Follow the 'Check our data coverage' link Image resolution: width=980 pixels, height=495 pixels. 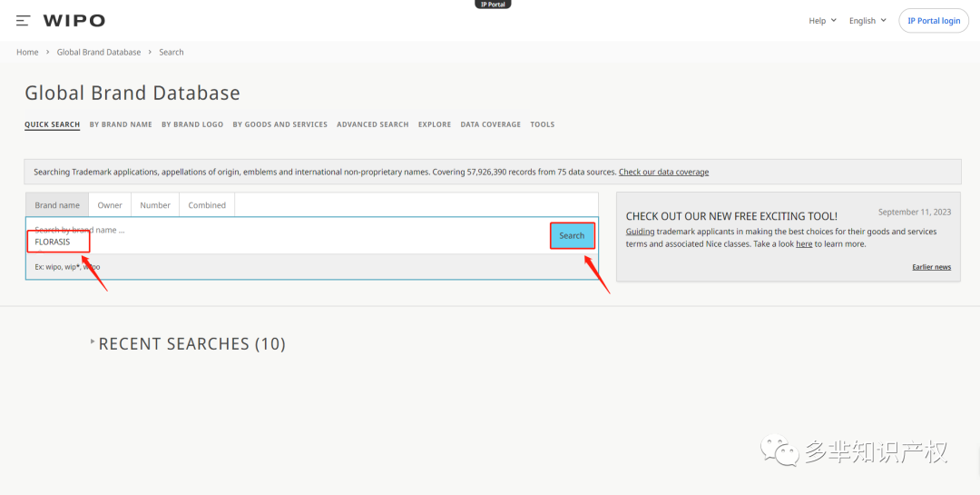[663, 172]
